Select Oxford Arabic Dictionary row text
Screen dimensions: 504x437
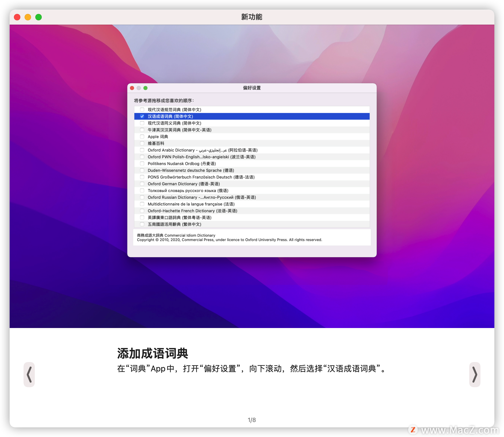pos(203,150)
